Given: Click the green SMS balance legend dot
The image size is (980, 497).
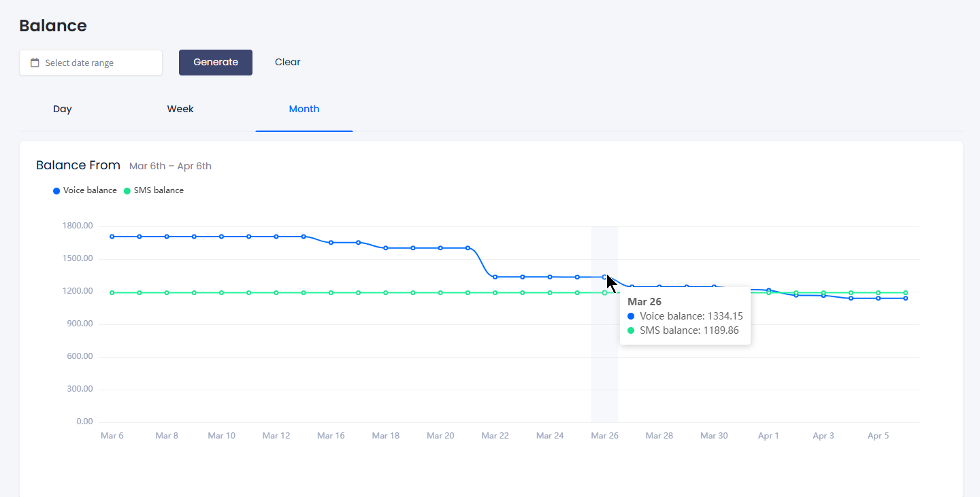Looking at the screenshot, I should tap(126, 190).
